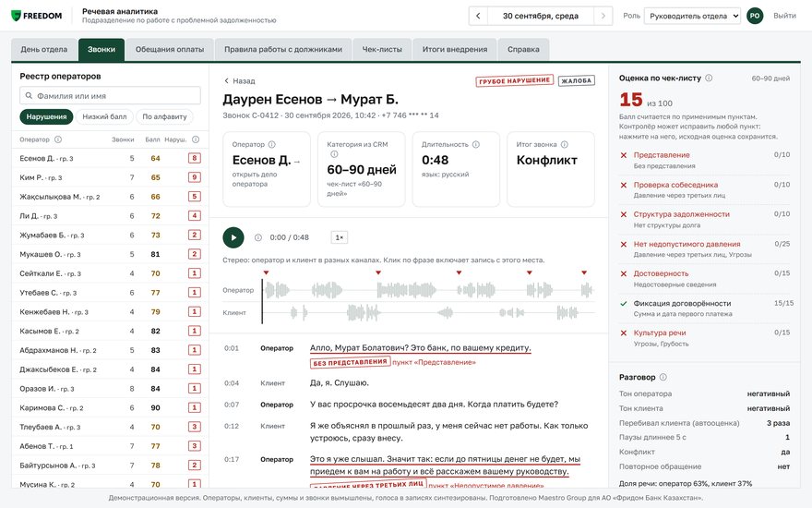Click violations badge 9 for Ким Р.
812x508 pixels.
[x=194, y=177]
